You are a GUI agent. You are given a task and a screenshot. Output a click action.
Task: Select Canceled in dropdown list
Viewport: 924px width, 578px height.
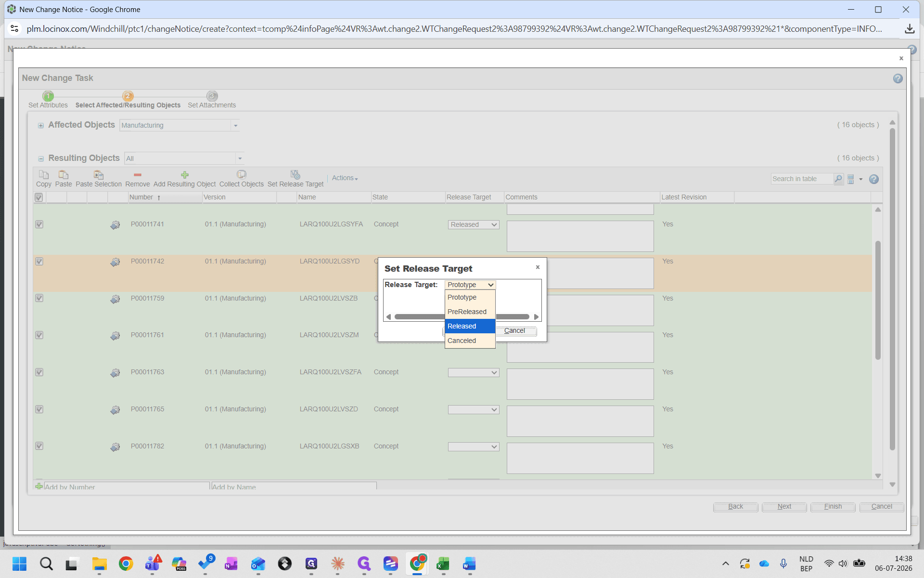pyautogui.click(x=470, y=341)
